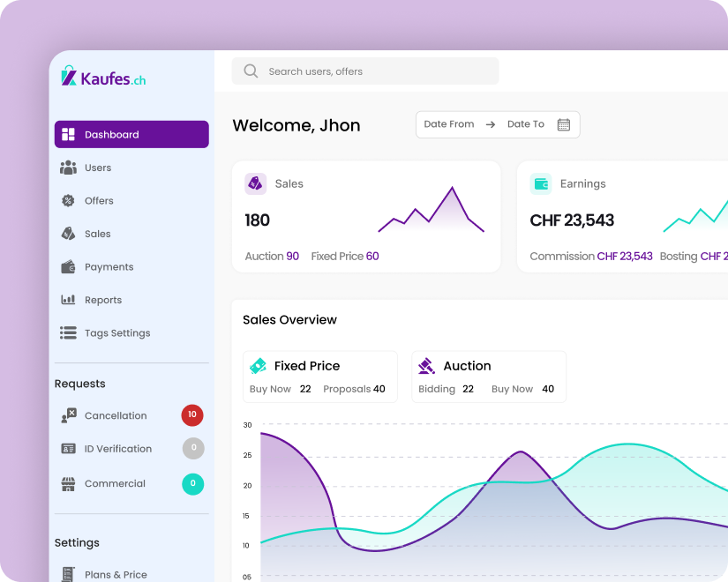
Task: Go to the Offers page
Action: pyautogui.click(x=131, y=200)
